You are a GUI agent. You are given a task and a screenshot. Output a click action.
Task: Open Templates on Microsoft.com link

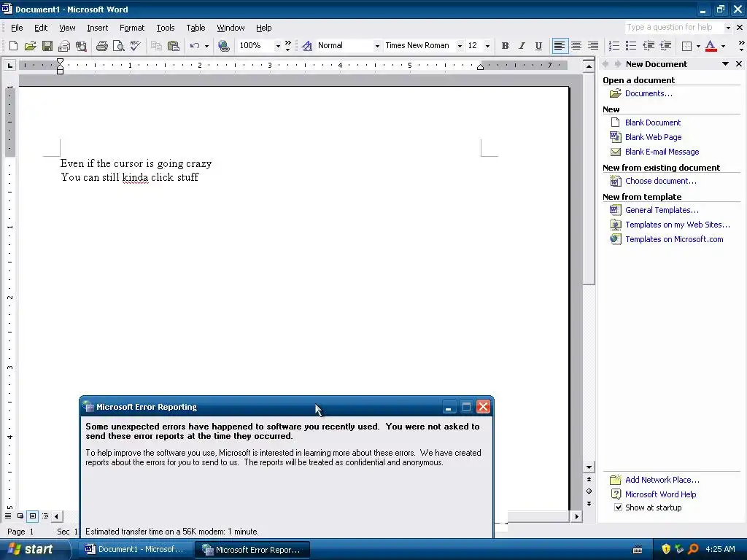click(x=674, y=239)
